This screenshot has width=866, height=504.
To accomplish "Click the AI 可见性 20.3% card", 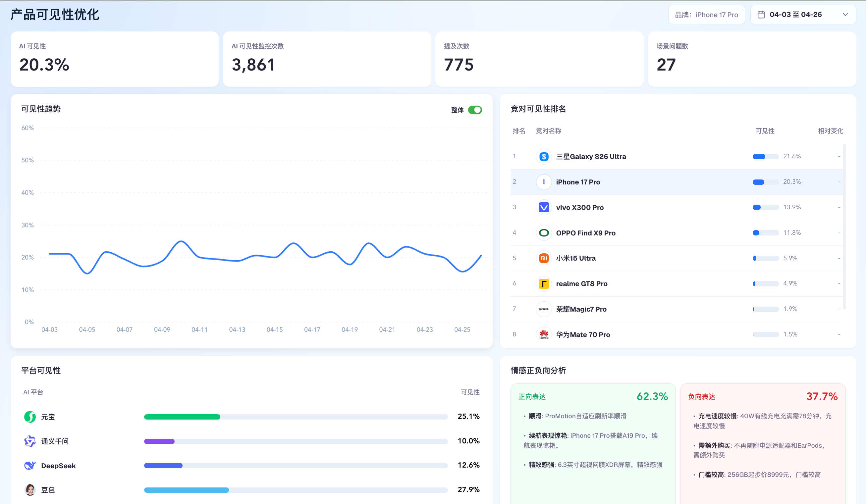I will click(114, 59).
